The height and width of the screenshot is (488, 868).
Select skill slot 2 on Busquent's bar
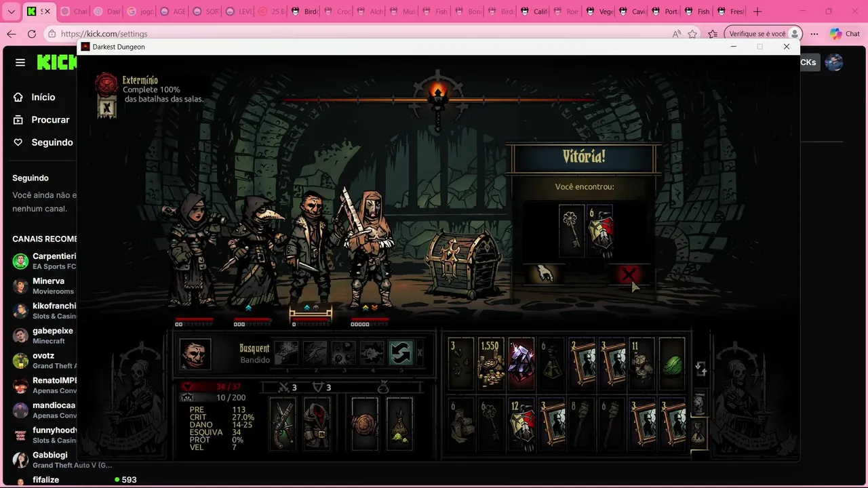315,353
